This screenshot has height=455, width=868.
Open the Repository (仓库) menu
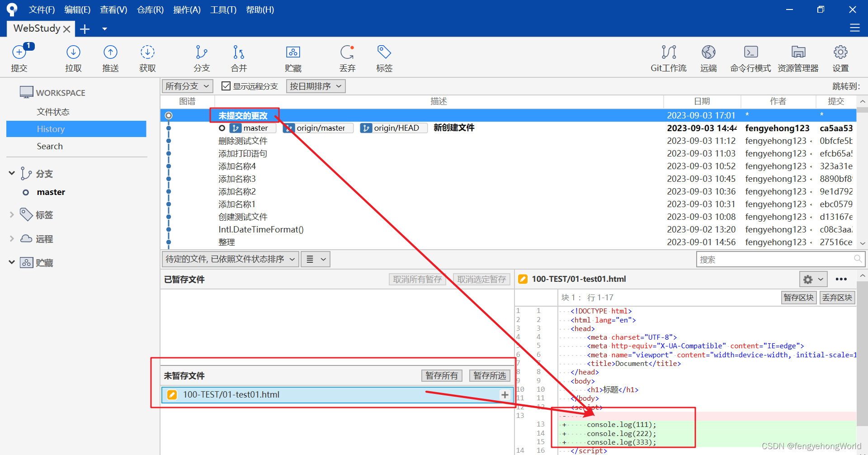[150, 9]
